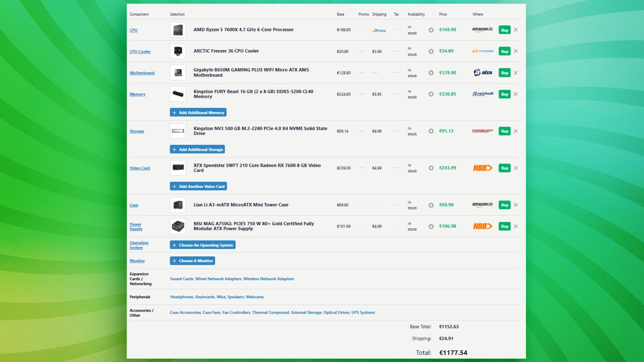Click the Choose A Monitor button
Viewport: 644px width, 362px height.
pyautogui.click(x=192, y=261)
